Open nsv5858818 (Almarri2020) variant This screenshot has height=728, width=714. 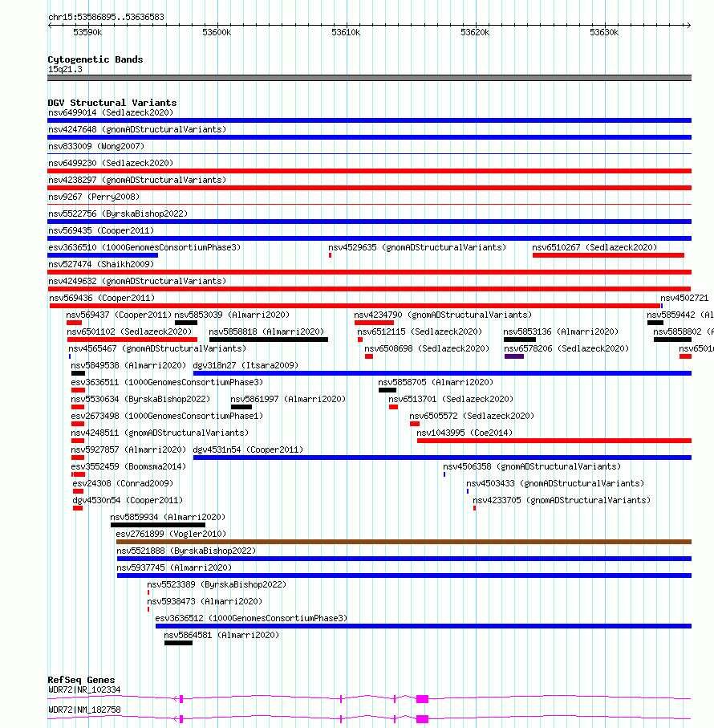267,331
